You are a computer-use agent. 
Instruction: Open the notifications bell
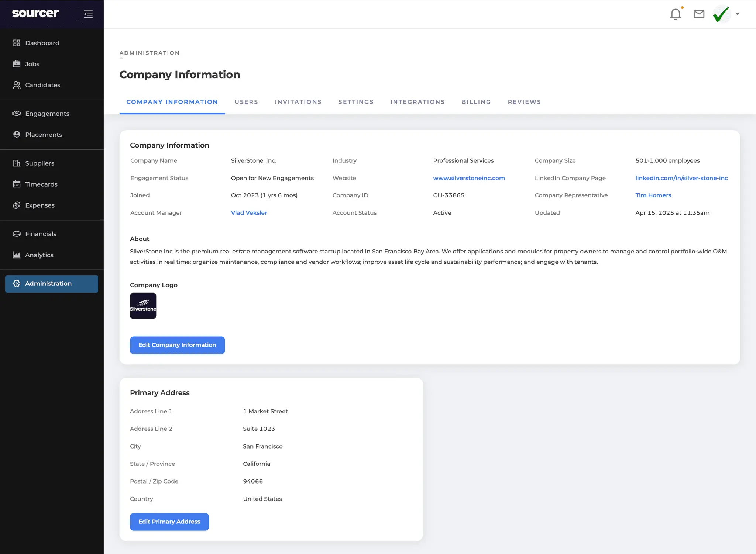coord(676,14)
